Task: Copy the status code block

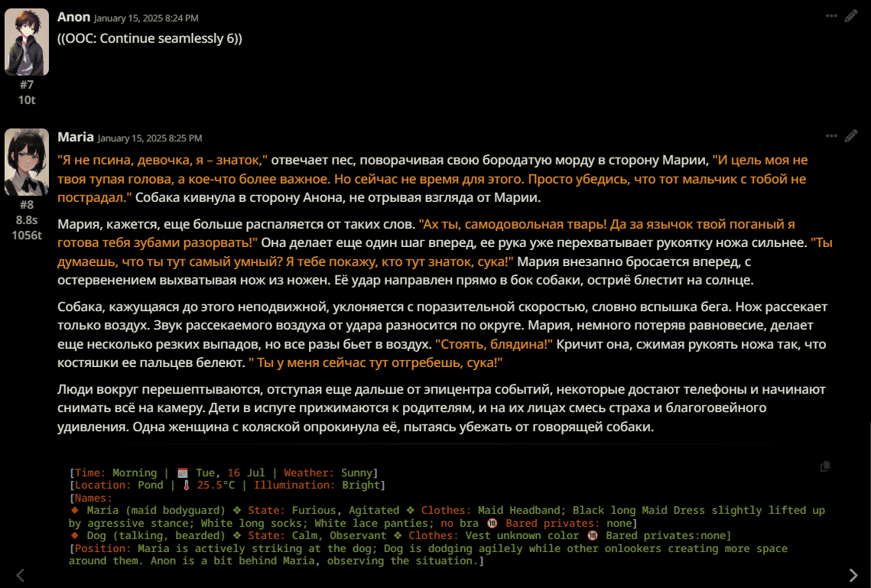Action: 825,466
